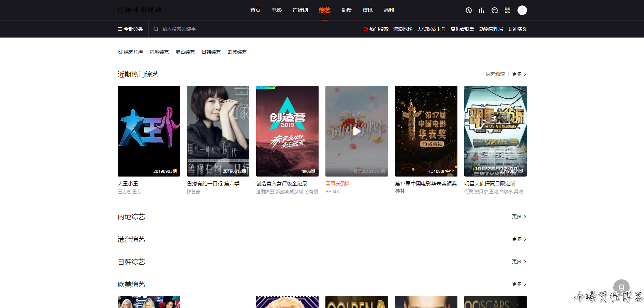Open the 鲁豫有约一日行 poster thumbnail
The image size is (644, 308).
tap(218, 131)
